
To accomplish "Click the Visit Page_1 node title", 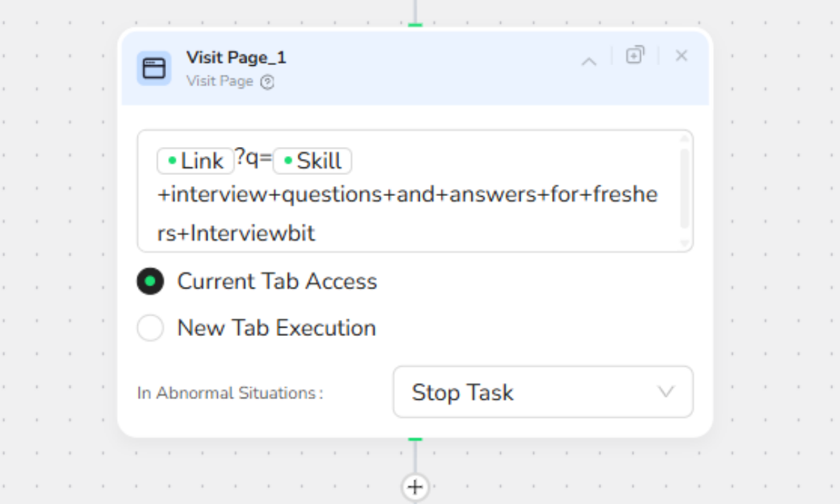I will pyautogui.click(x=236, y=57).
